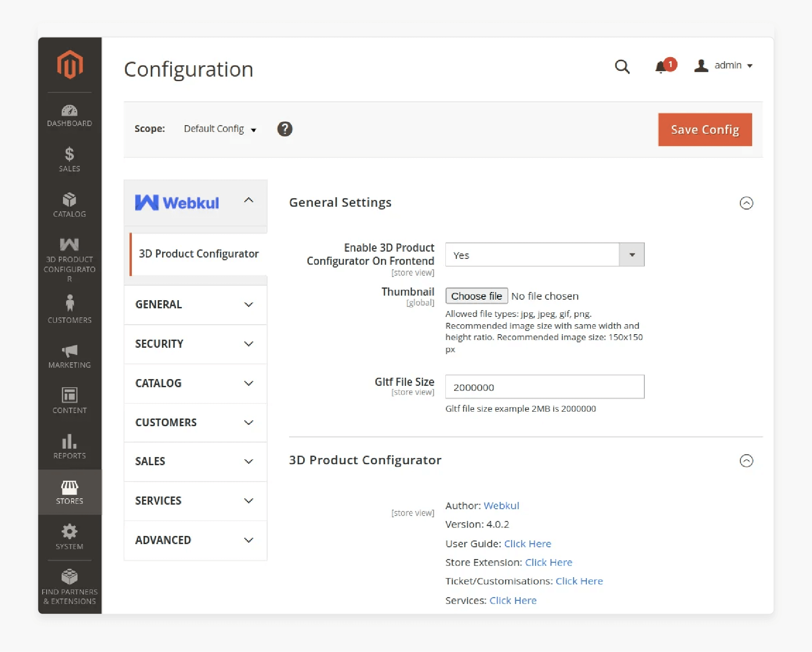This screenshot has height=652, width=812.
Task: Click the admin user avatar icon
Action: (701, 66)
